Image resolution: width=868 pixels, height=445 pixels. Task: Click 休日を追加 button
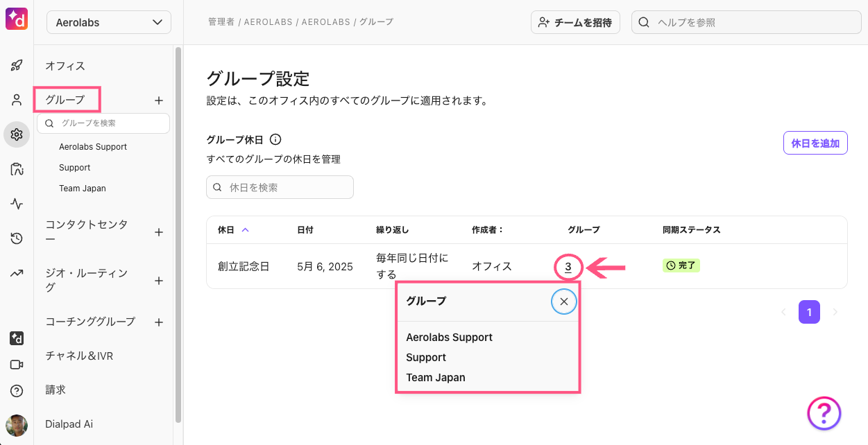(x=815, y=143)
